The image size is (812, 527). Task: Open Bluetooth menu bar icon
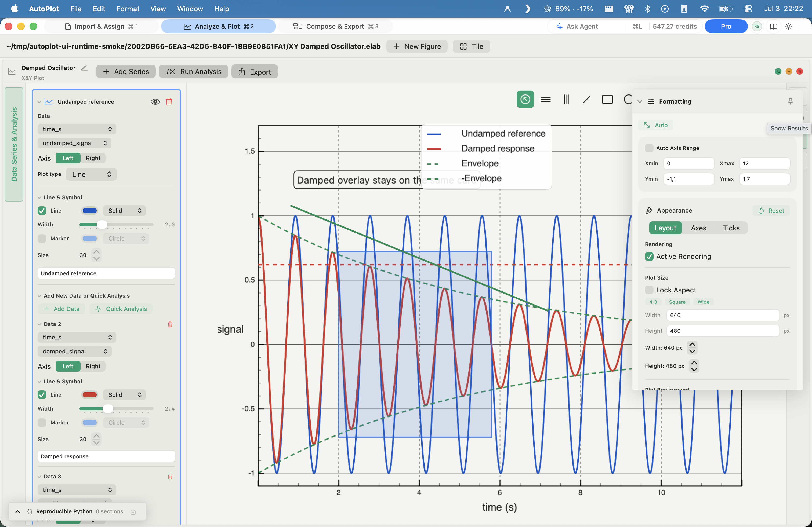coord(647,9)
